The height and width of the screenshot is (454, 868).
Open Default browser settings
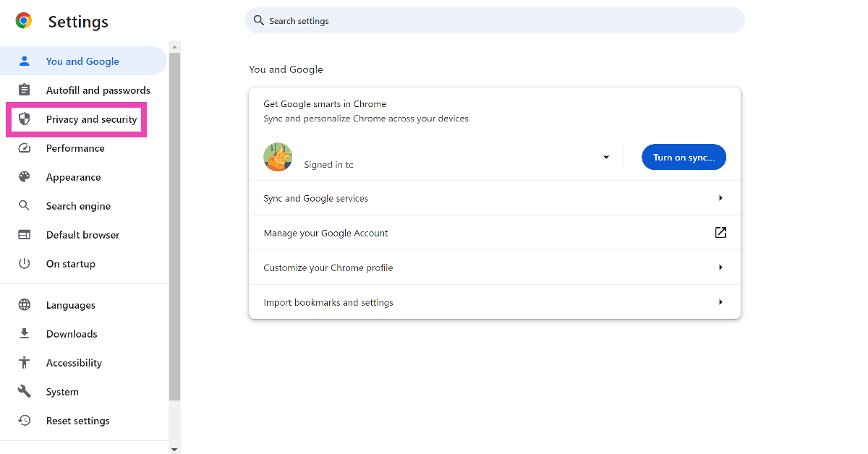[x=83, y=235]
